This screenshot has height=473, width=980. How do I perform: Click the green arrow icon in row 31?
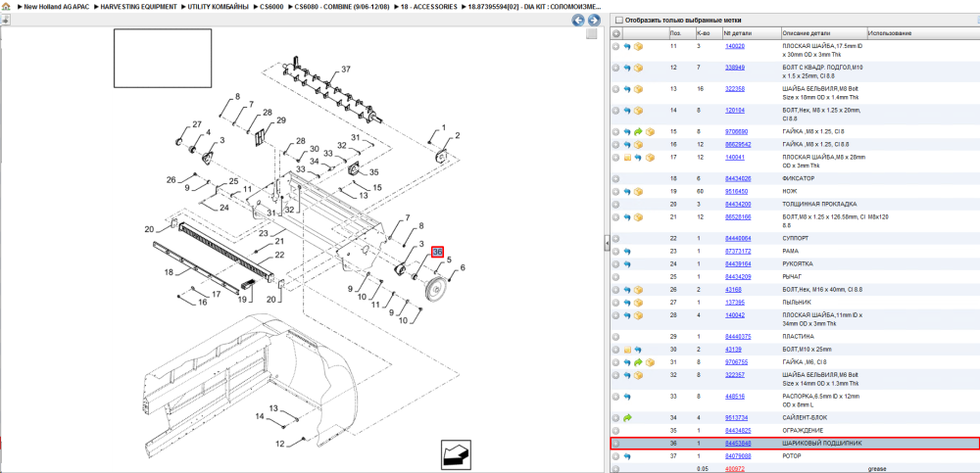tap(638, 362)
